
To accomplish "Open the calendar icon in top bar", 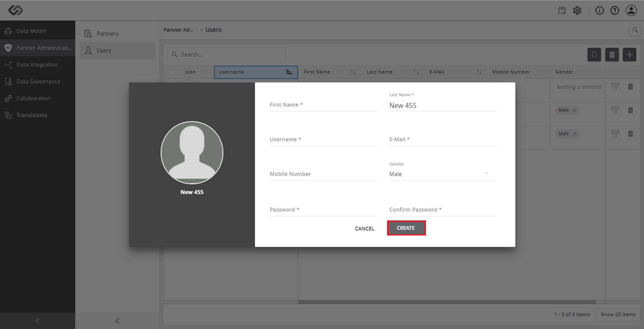I will click(x=562, y=10).
